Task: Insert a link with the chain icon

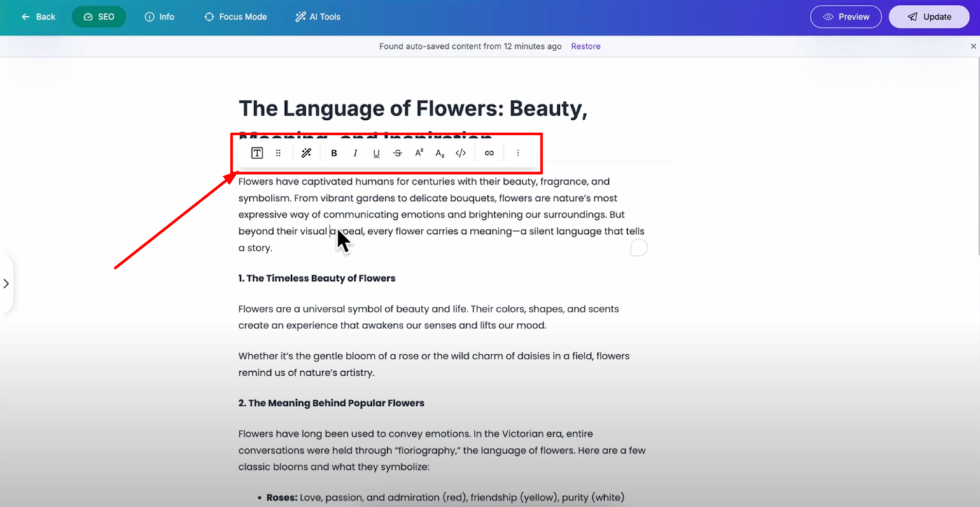Action: pyautogui.click(x=489, y=153)
